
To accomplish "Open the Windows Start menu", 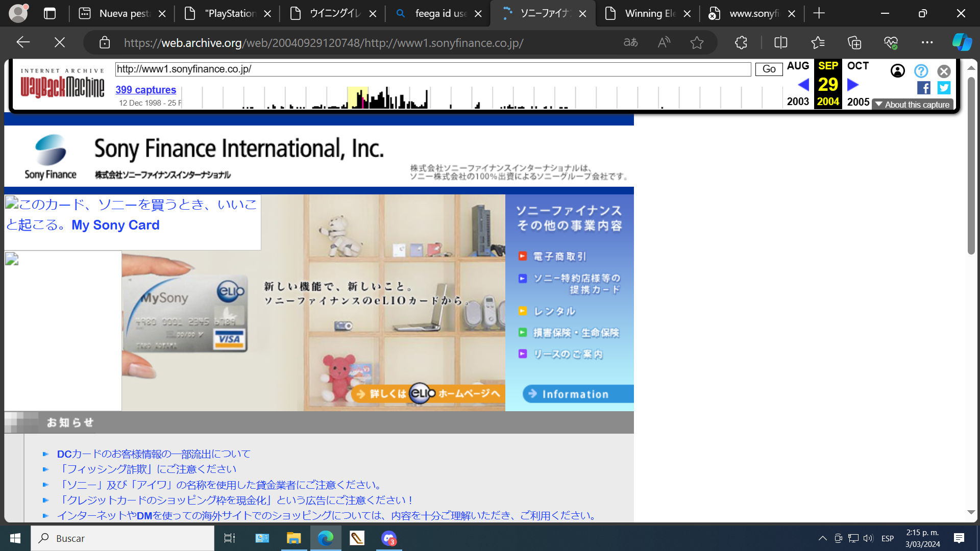I will click(x=15, y=538).
